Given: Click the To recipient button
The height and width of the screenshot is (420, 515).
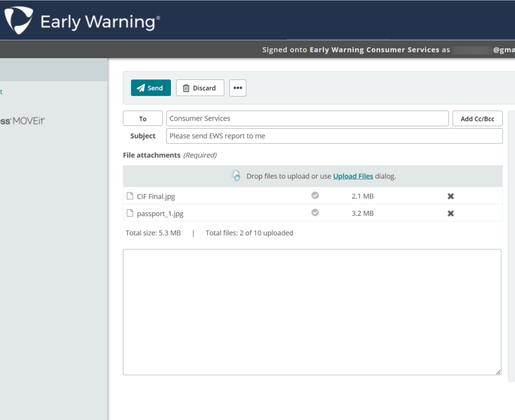Looking at the screenshot, I should point(143,119).
